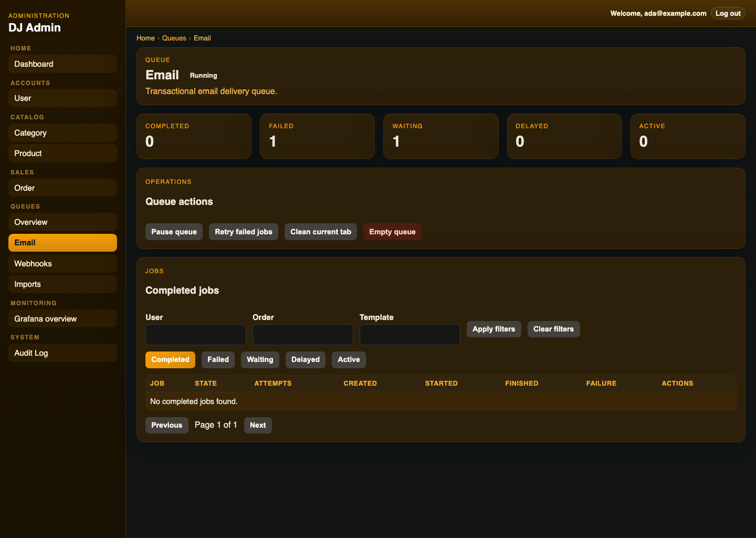Viewport: 756px width, 538px height.
Task: Retry all failed jobs
Action: (x=243, y=232)
